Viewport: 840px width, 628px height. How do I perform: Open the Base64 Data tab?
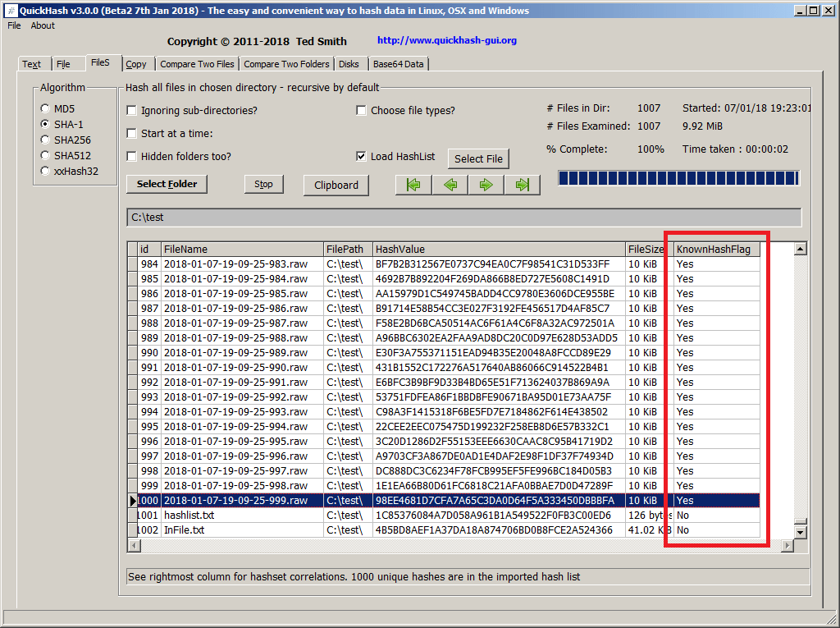[x=398, y=64]
